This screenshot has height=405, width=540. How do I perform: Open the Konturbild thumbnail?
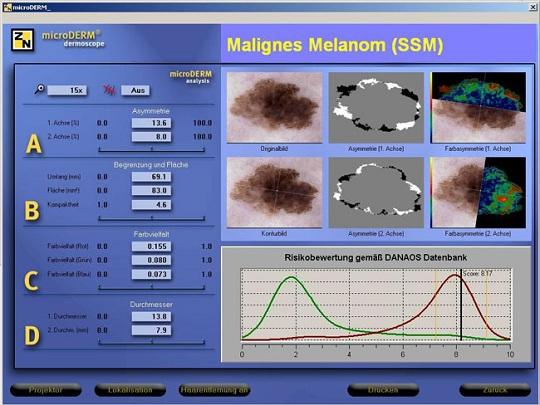click(274, 193)
